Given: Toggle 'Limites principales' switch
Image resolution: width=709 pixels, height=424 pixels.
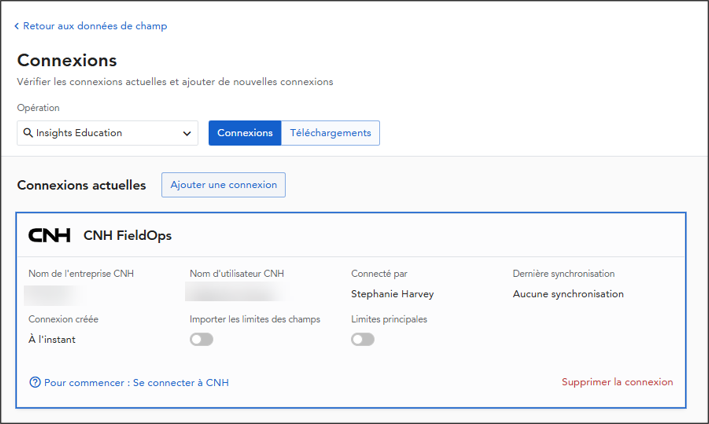Looking at the screenshot, I should (363, 339).
